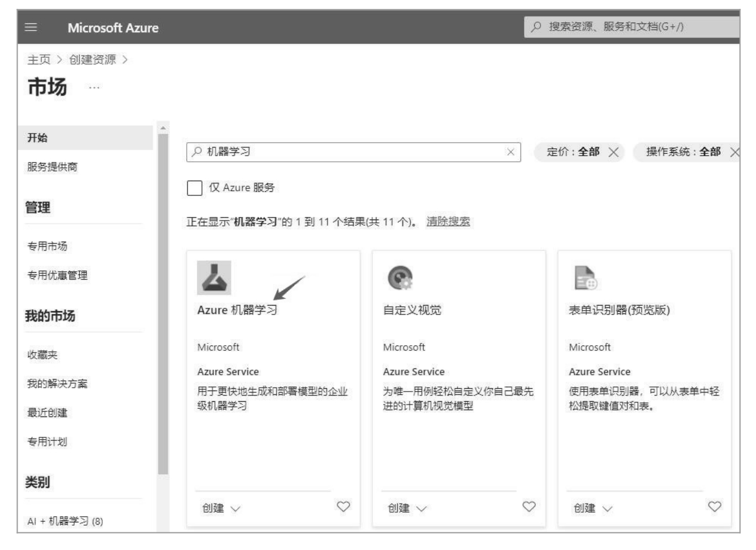Screen dimensions: 756x550
Task: Click the Microsoft Azure logo text
Action: coord(113,28)
